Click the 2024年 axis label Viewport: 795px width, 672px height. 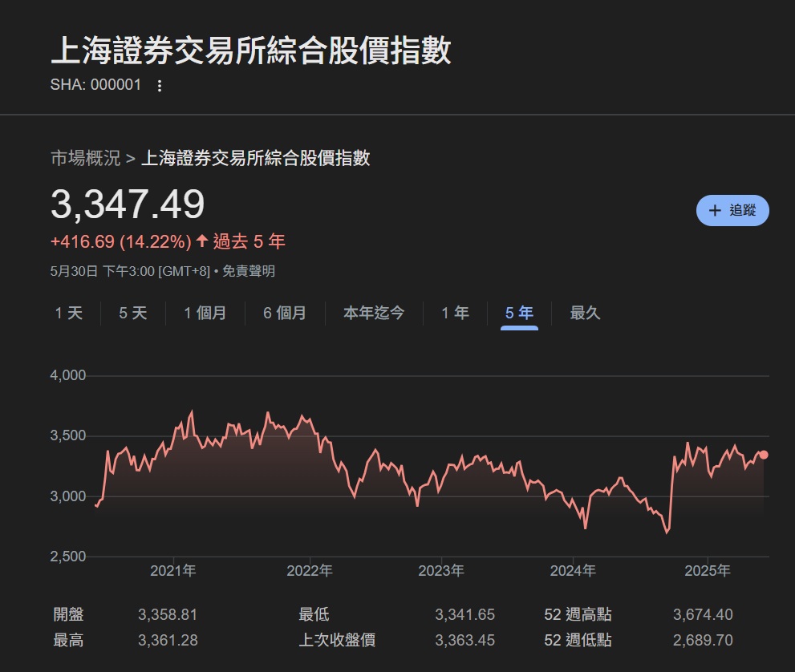click(x=573, y=571)
